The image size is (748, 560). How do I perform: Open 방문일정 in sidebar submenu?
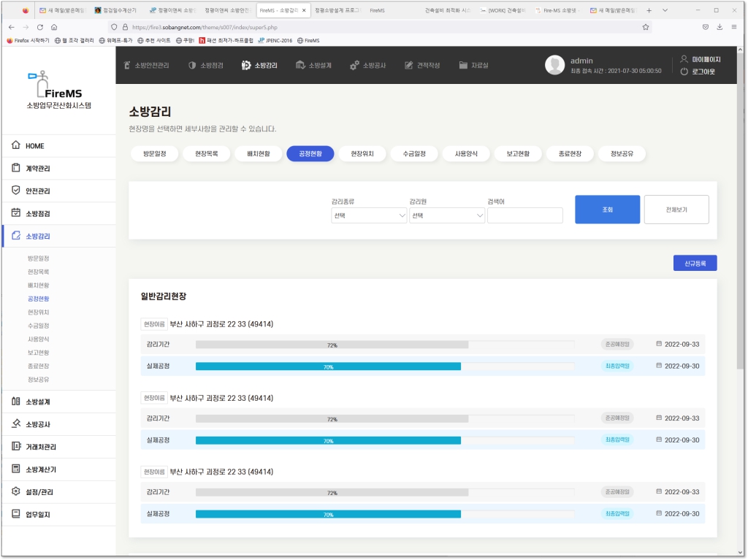tap(39, 258)
